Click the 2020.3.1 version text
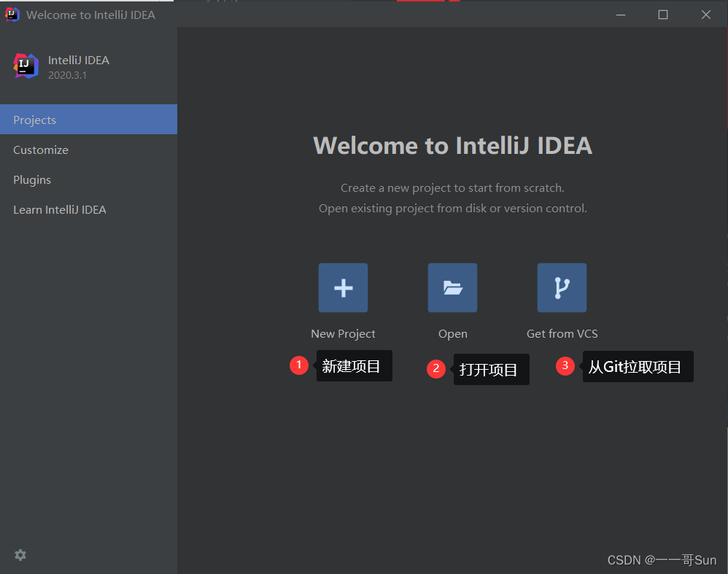Viewport: 728px width, 574px height. [67, 75]
